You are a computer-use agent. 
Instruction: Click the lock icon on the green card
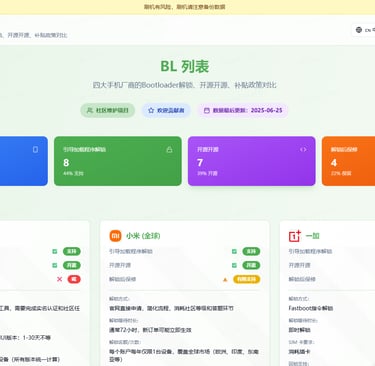click(x=169, y=149)
